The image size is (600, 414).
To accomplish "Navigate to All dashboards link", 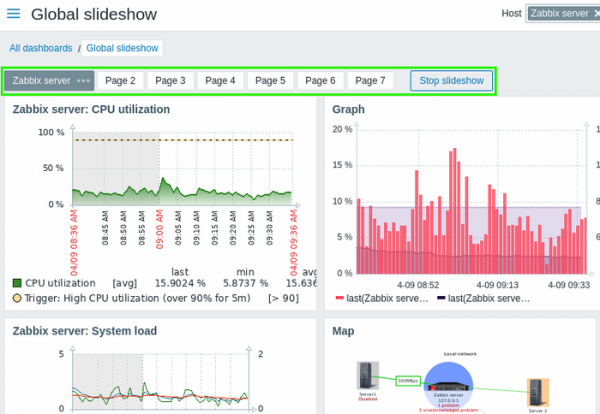I will 41,47.
